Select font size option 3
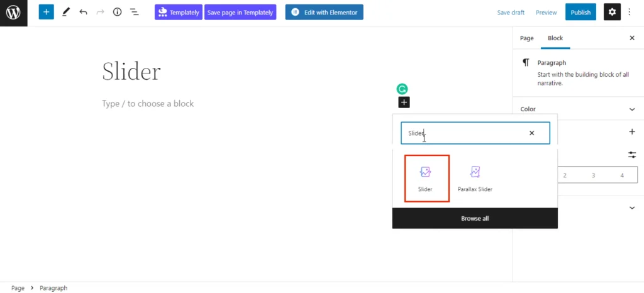The width and height of the screenshot is (644, 293). click(x=594, y=175)
